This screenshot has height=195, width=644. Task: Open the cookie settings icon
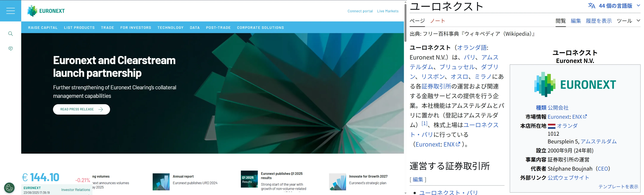(9, 188)
